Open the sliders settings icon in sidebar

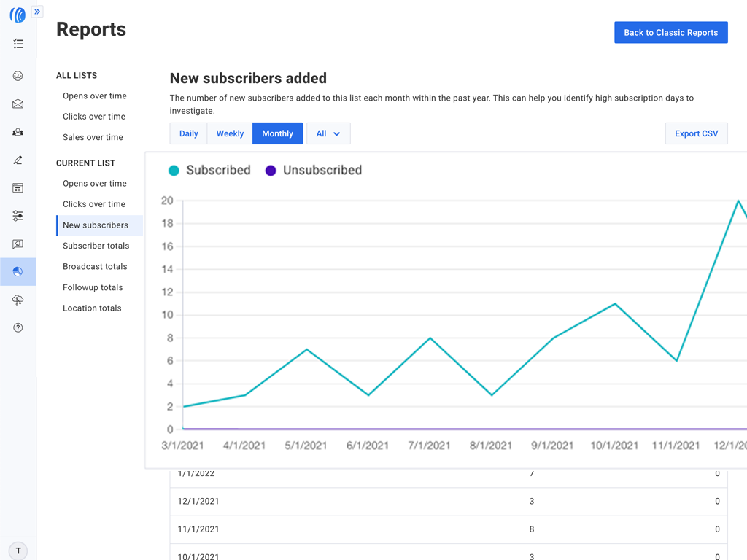coord(18,216)
